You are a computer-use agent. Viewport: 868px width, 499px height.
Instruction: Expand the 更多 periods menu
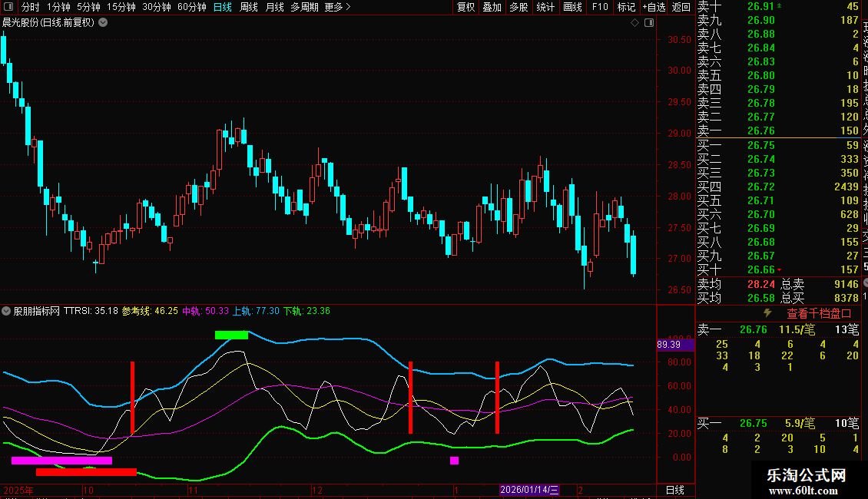[337, 7]
